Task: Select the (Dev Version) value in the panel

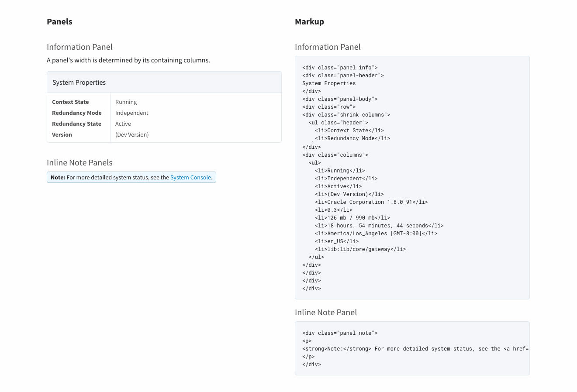Action: click(132, 135)
